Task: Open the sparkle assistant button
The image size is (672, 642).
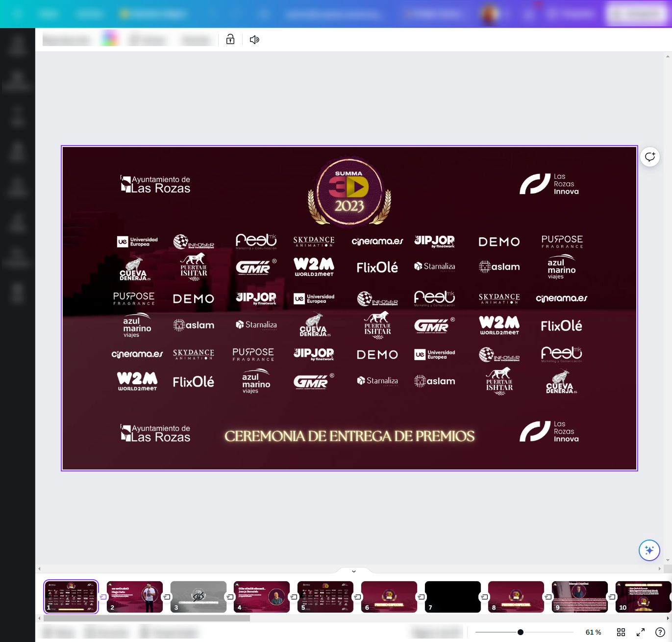Action: (x=649, y=550)
